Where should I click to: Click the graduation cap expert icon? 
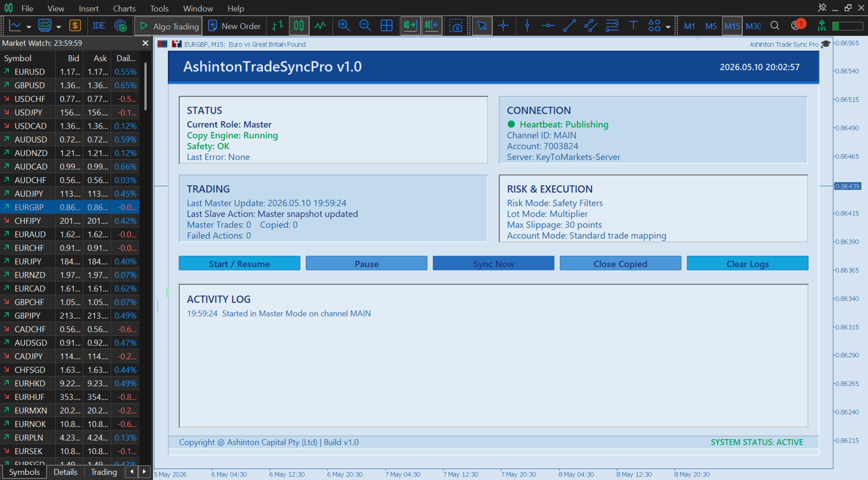[826, 44]
